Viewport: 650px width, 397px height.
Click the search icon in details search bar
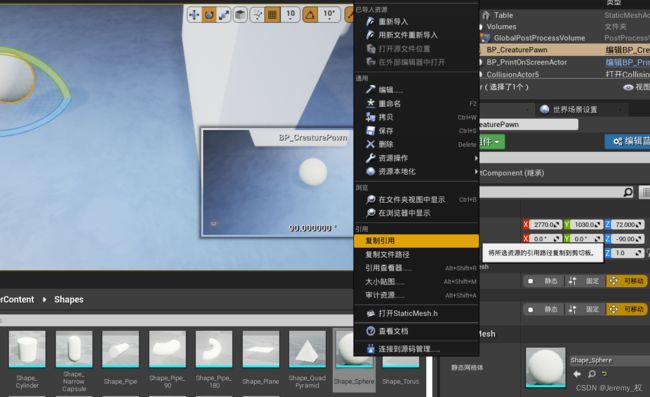628,192
